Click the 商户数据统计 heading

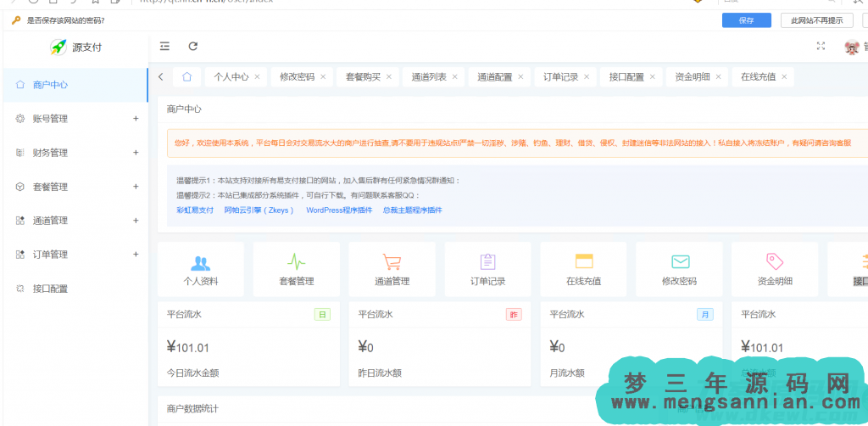pos(192,409)
